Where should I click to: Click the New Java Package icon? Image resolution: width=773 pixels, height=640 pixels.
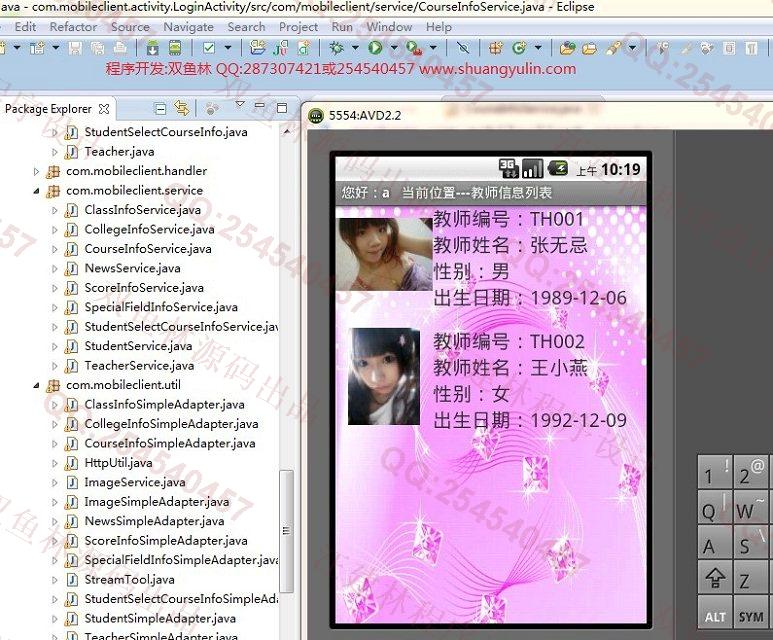[495, 48]
